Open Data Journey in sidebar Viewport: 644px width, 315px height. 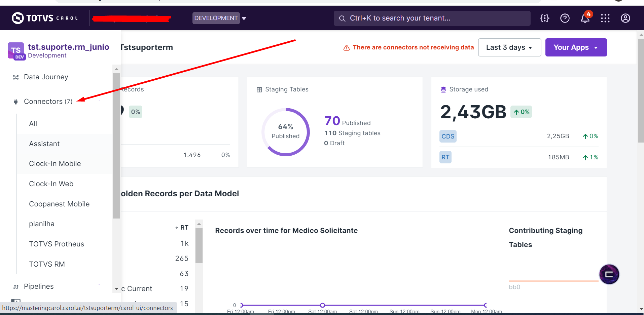pyautogui.click(x=46, y=77)
